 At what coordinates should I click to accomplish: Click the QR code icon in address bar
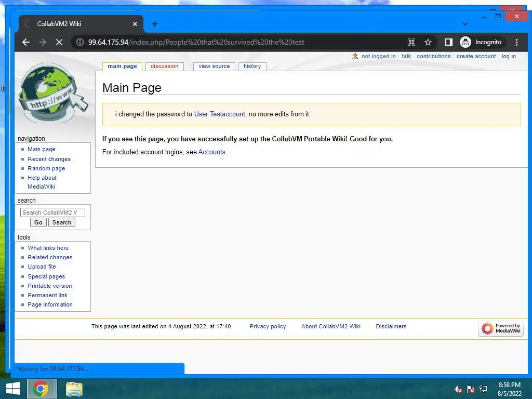pos(411,42)
